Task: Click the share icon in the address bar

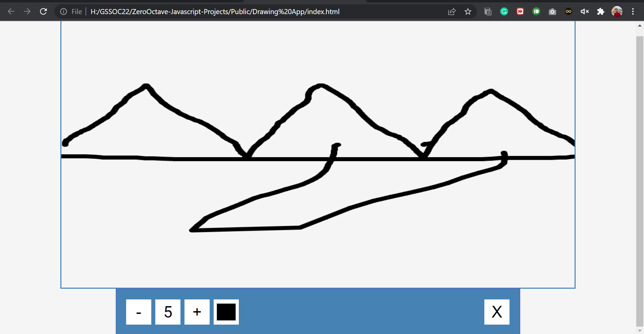Action: pyautogui.click(x=451, y=11)
